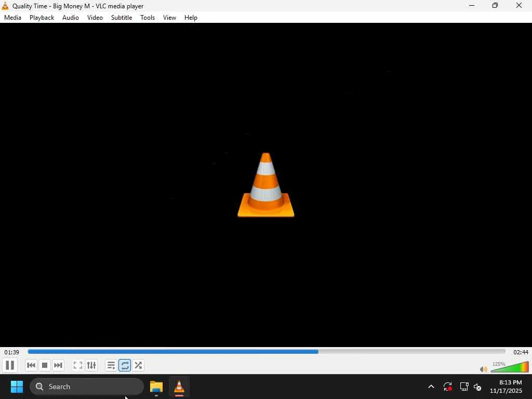Open the clock showing 8:13 PM
Viewport: 532px width, 399px height.
506,387
